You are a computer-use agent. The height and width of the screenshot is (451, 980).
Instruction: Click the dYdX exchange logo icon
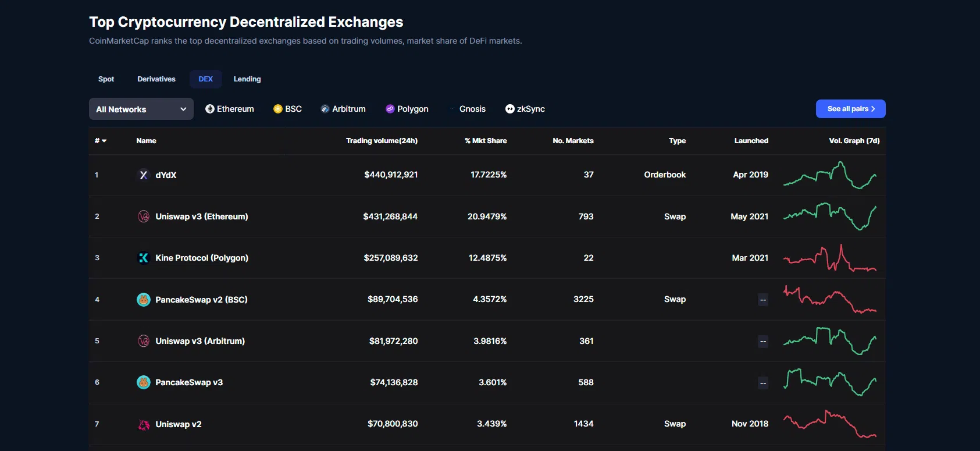144,175
